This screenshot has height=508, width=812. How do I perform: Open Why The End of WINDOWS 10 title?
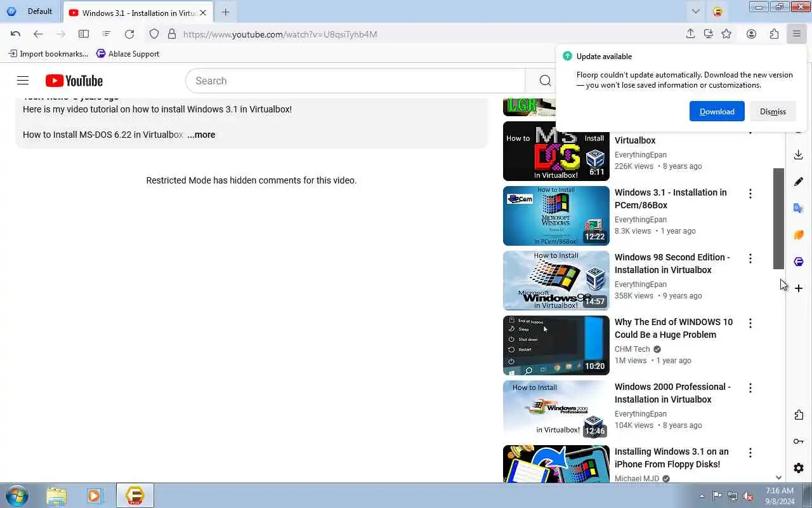click(x=674, y=328)
